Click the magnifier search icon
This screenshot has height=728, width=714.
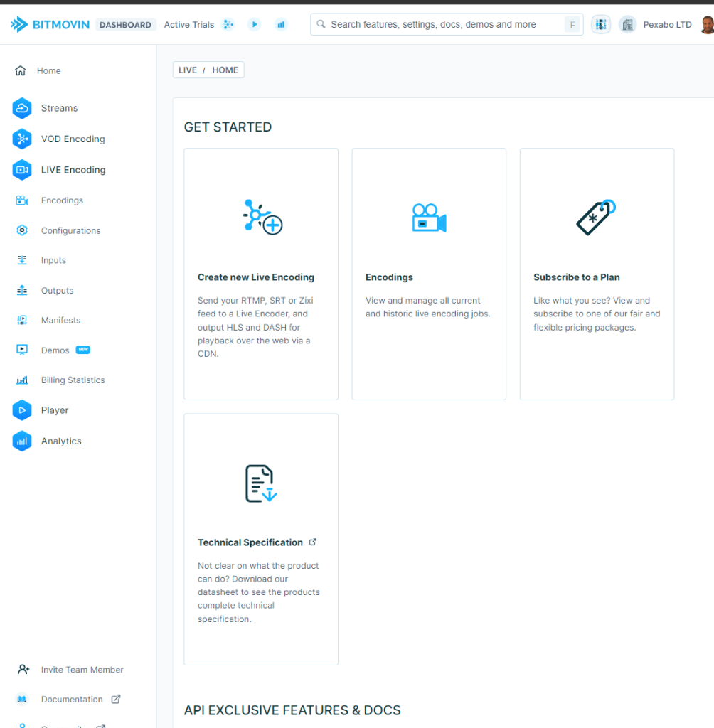click(x=321, y=23)
